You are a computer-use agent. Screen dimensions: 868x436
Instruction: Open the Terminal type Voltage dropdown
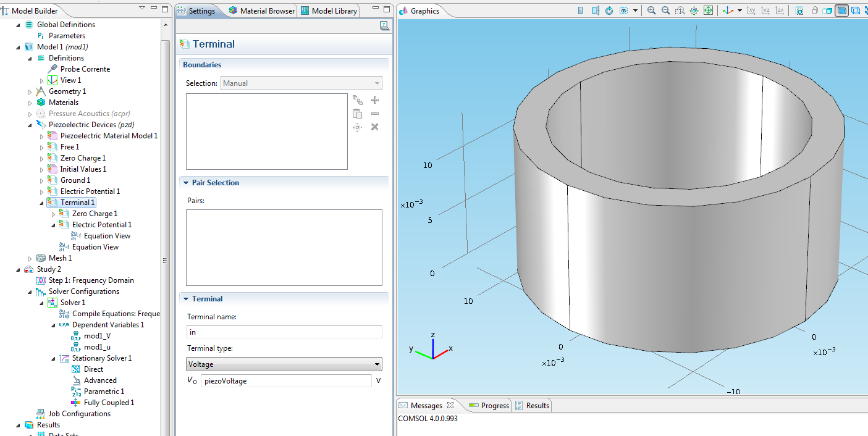pos(284,364)
